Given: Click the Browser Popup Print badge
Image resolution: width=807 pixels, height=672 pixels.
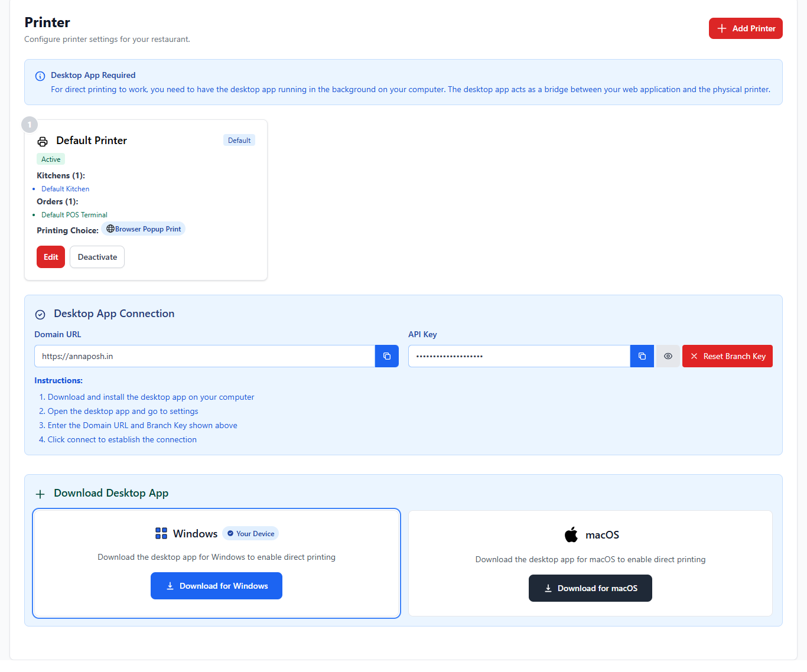Looking at the screenshot, I should tap(144, 229).
